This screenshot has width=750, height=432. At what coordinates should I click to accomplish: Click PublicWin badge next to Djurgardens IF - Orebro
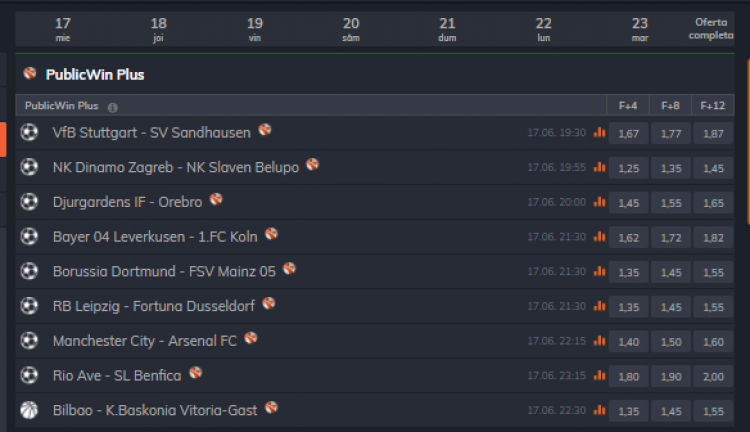216,200
